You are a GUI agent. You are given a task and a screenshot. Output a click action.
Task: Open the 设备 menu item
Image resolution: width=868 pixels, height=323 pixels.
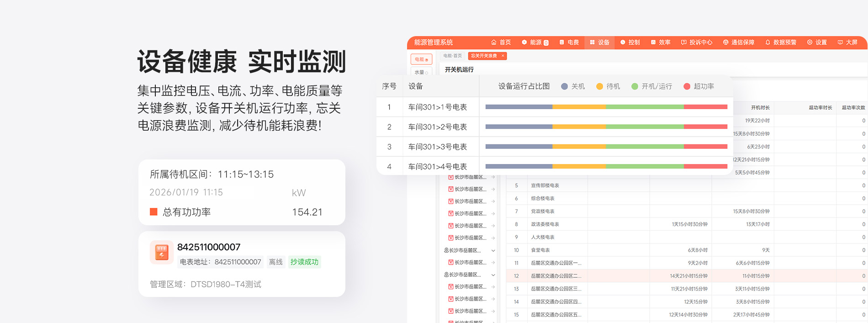coord(599,42)
